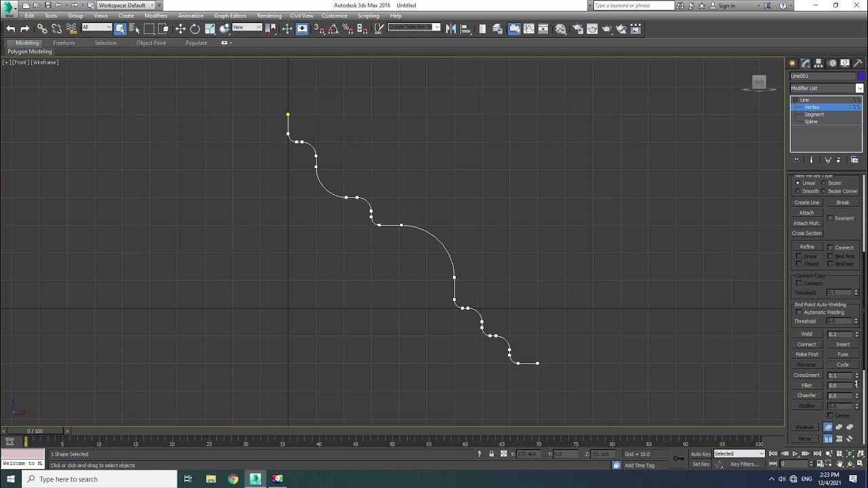Collapse the Line modifier stack entry
Screen dimensions: 868x488
[795, 100]
